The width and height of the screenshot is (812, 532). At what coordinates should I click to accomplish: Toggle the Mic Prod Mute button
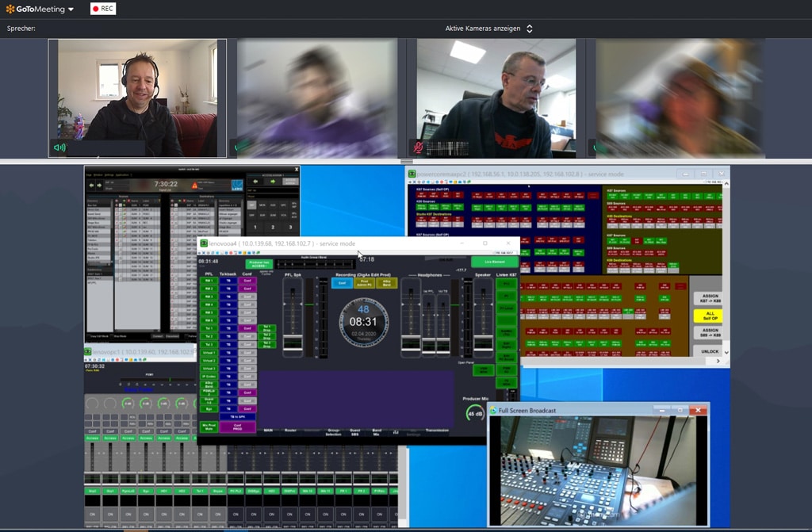coord(209,427)
